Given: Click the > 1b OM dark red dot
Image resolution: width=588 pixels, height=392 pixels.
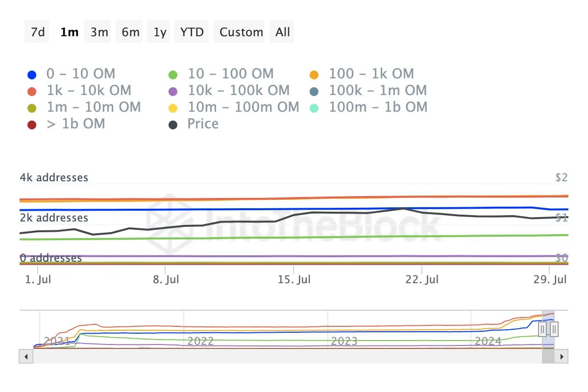Looking at the screenshot, I should coord(32,124).
